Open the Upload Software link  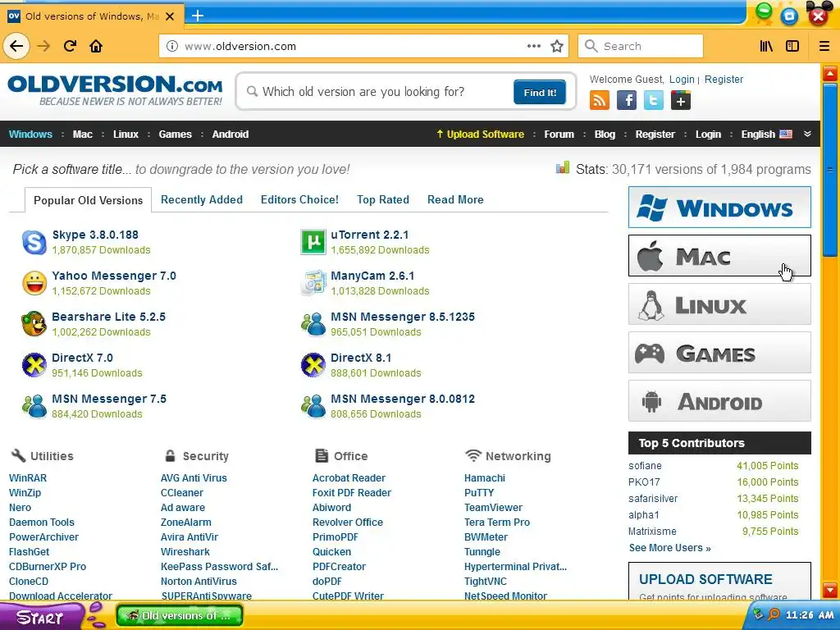[x=480, y=134]
